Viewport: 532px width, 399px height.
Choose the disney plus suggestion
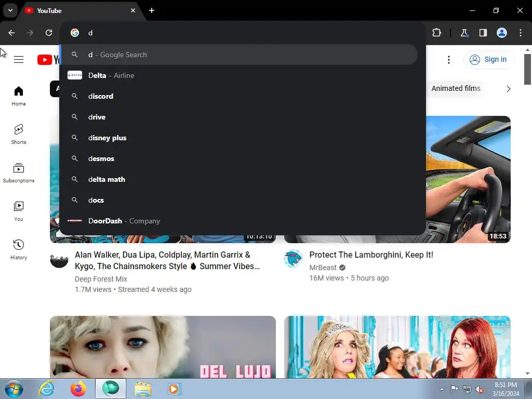(x=238, y=138)
